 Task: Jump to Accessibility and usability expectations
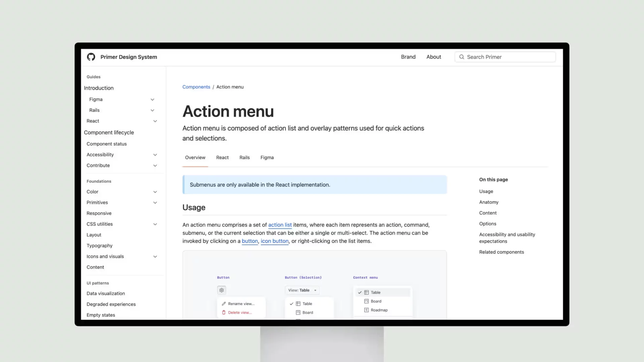(507, 238)
